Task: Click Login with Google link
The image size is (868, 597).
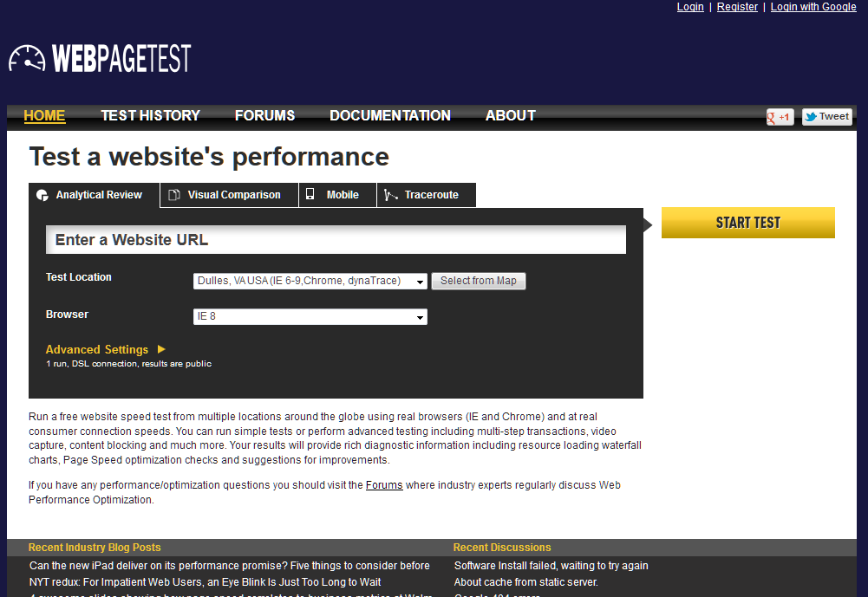Action: click(x=813, y=7)
